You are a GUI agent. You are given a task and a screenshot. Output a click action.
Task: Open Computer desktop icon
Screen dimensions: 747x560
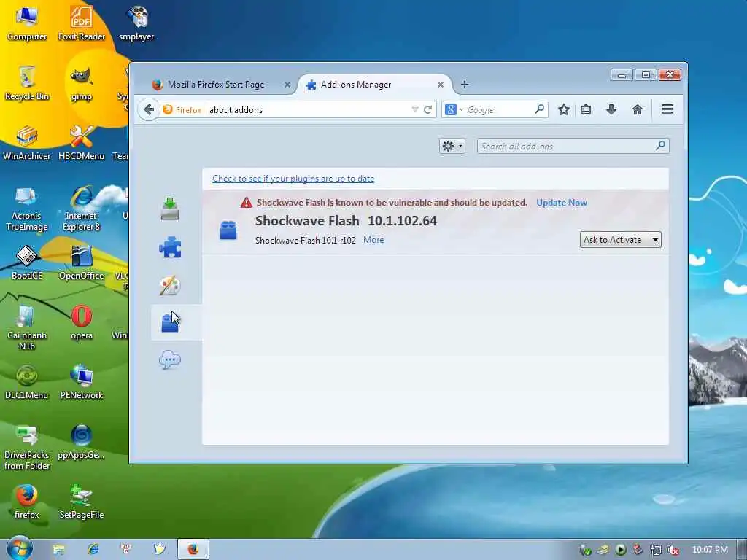pos(27,23)
